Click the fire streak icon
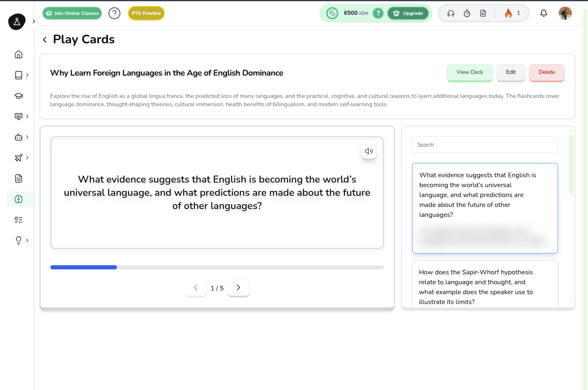The width and height of the screenshot is (588, 390). [x=508, y=13]
